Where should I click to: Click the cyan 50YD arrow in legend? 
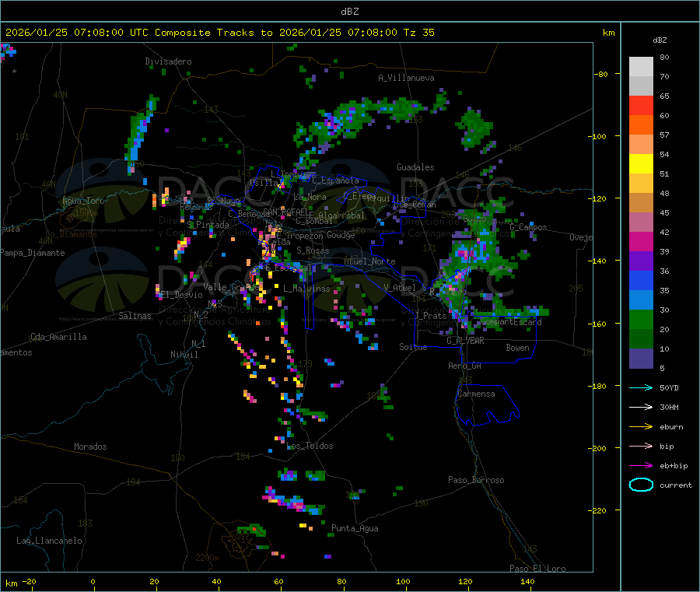(641, 387)
